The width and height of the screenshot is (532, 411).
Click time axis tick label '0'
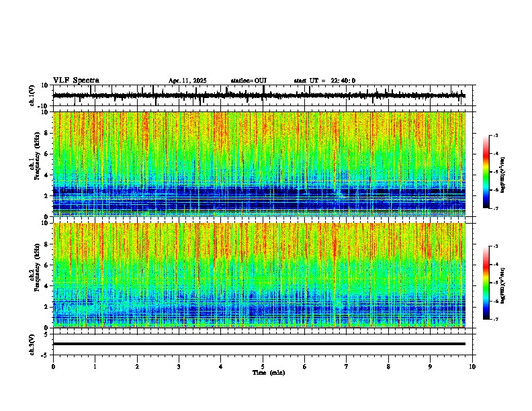coord(53,367)
